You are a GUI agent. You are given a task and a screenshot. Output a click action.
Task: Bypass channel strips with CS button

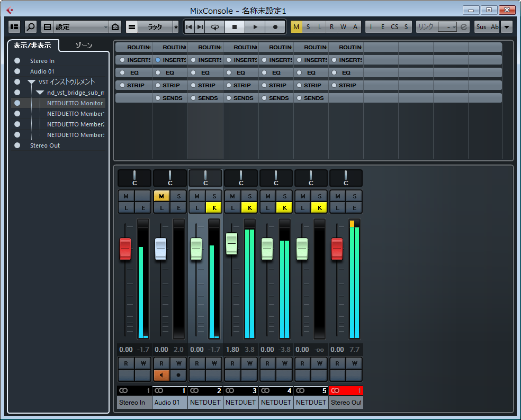[x=394, y=27]
